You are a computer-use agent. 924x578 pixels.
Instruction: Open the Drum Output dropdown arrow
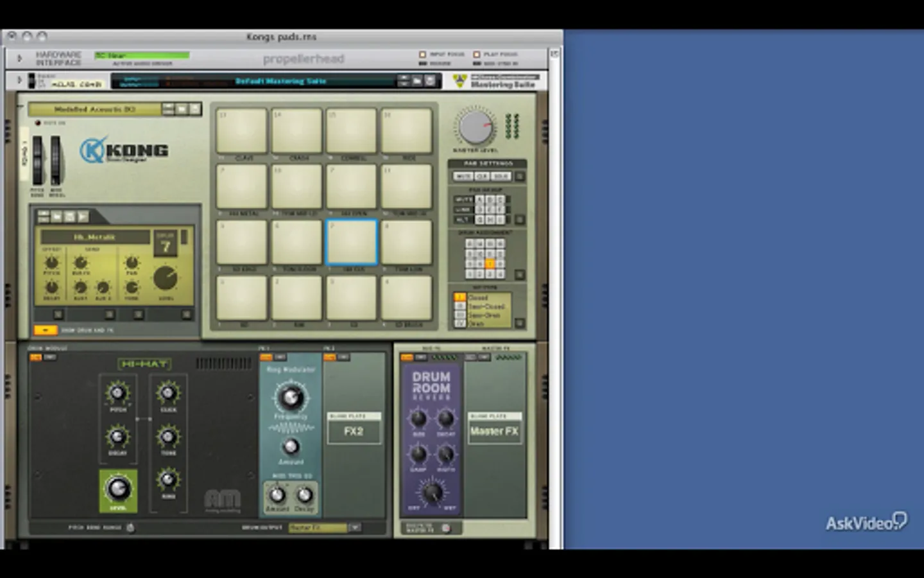coord(355,528)
